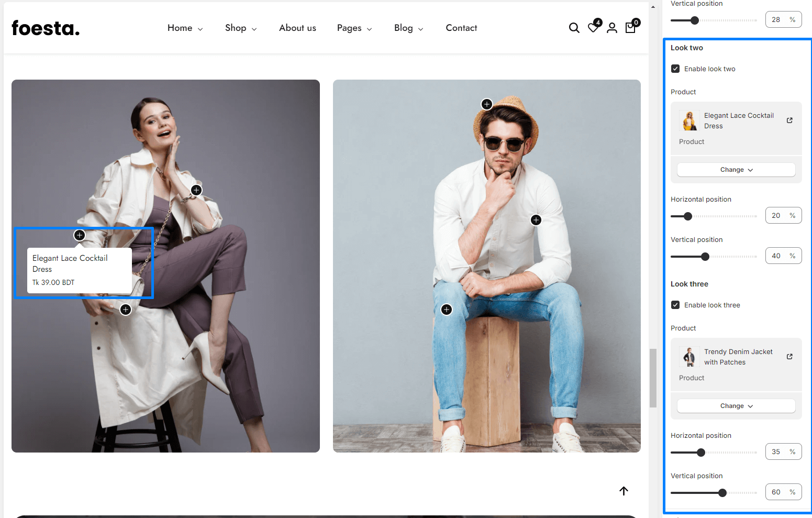Click the scroll-to-top arrow button
The width and height of the screenshot is (812, 518).
[x=624, y=491]
